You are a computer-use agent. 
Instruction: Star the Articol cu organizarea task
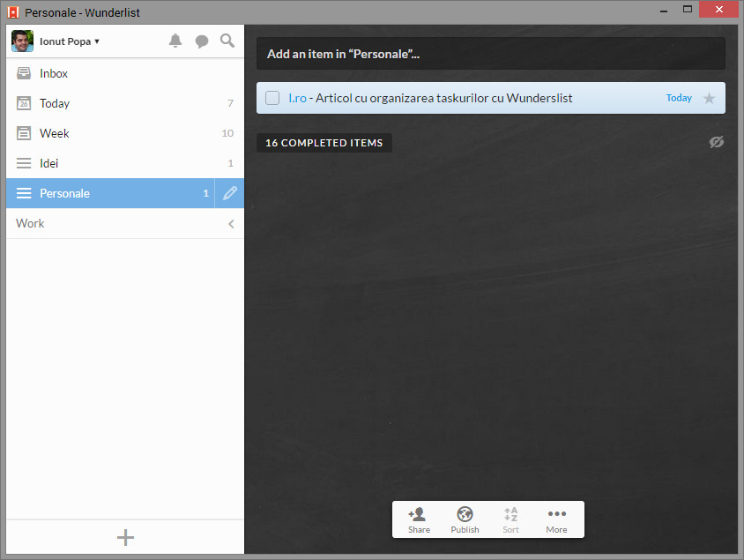[709, 98]
